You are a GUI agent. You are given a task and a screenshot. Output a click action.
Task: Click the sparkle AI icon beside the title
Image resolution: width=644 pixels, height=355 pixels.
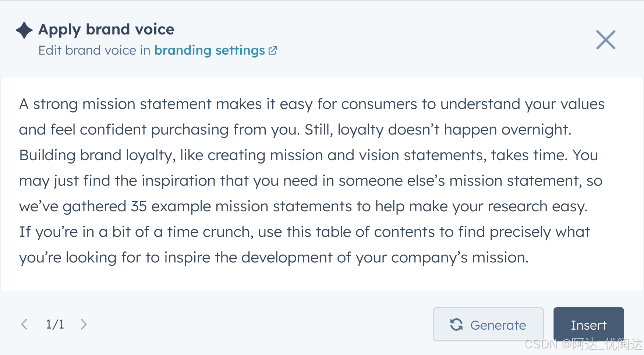pos(24,30)
